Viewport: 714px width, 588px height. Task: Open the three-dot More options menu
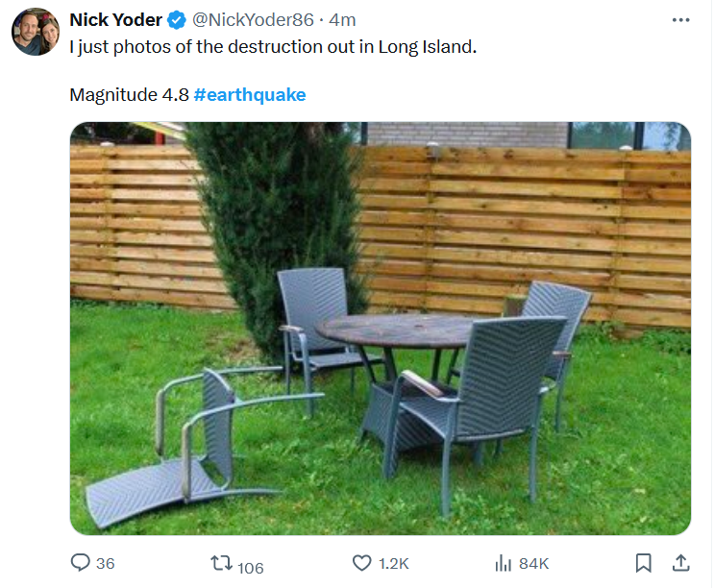tap(680, 20)
